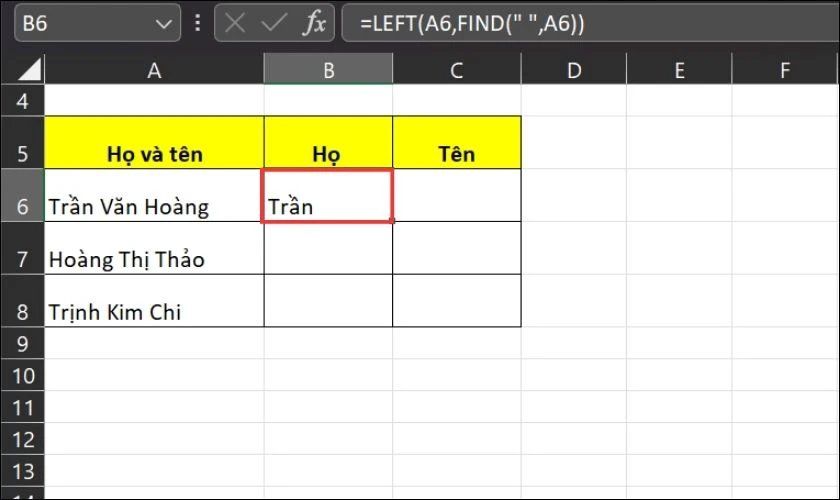
Task: Open the Insert Function fx dialog
Action: (314, 23)
